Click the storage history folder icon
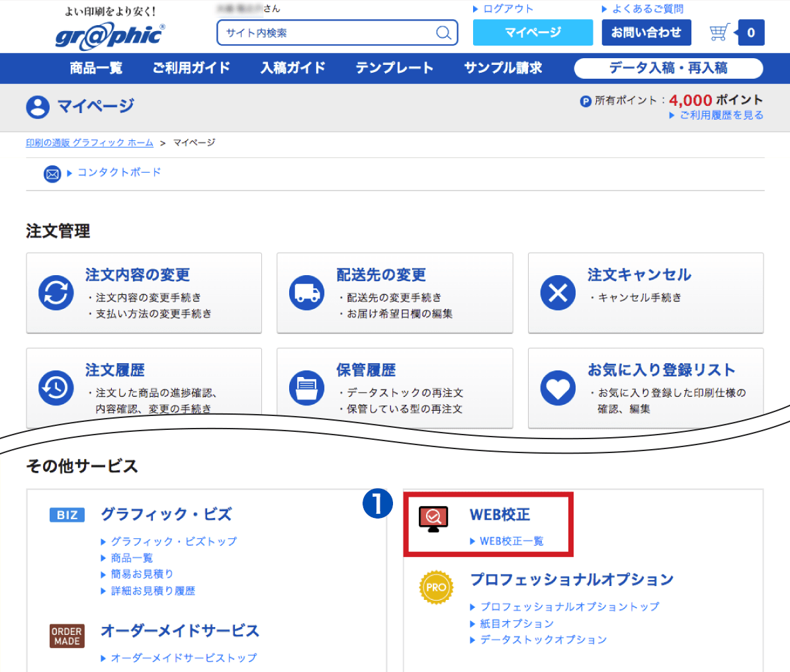Viewport: 790px width, 672px height. [x=306, y=388]
